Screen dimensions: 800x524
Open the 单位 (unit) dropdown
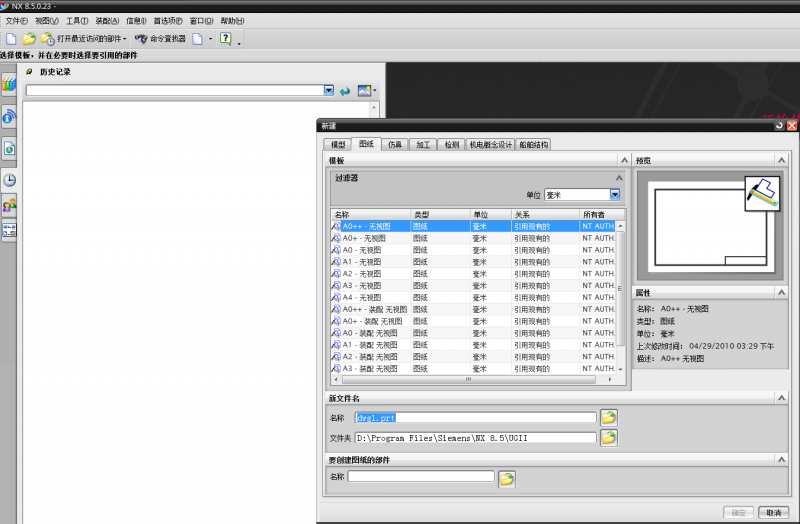click(x=615, y=195)
